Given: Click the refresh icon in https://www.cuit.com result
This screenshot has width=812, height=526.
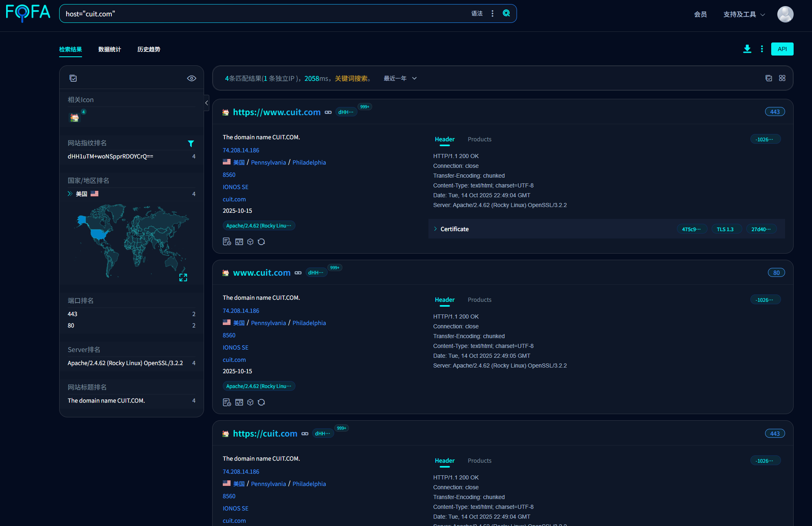Looking at the screenshot, I should click(x=262, y=242).
